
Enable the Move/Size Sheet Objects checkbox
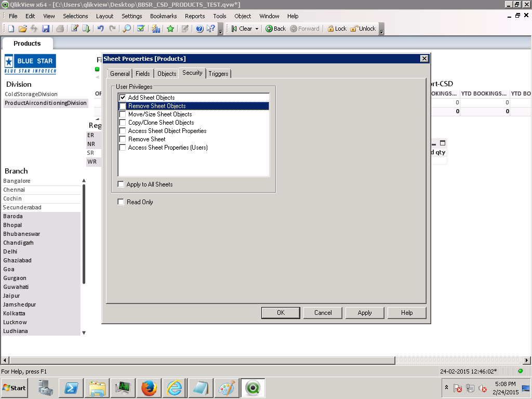(123, 114)
